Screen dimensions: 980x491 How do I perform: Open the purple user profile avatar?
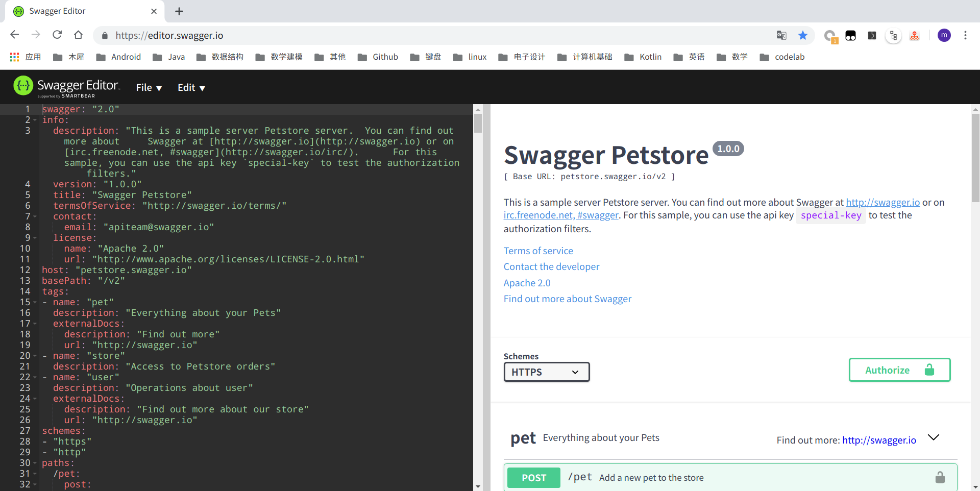click(944, 35)
